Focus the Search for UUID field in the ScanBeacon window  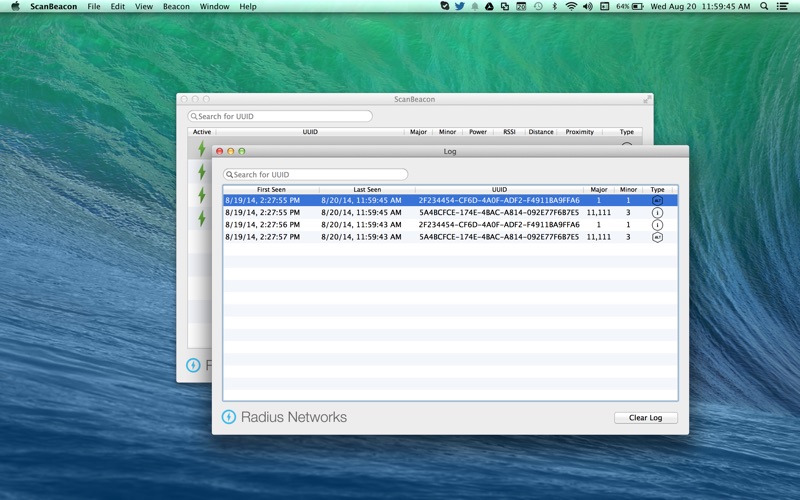(280, 116)
